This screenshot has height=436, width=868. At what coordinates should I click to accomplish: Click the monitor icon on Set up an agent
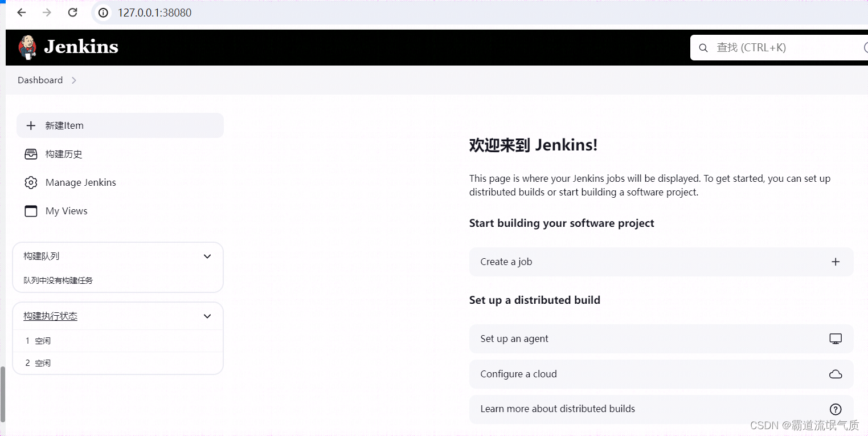(835, 339)
